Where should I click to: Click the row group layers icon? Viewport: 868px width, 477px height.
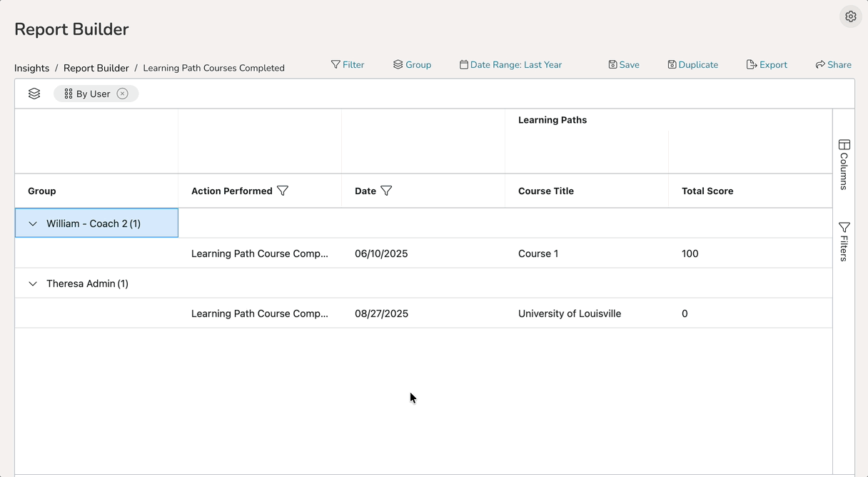pyautogui.click(x=34, y=94)
